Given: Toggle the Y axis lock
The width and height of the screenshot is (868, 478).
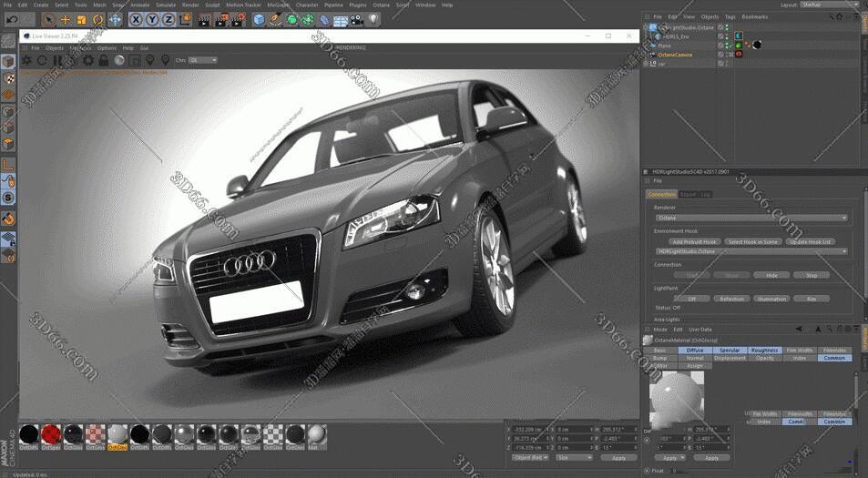Looking at the screenshot, I should 151,19.
